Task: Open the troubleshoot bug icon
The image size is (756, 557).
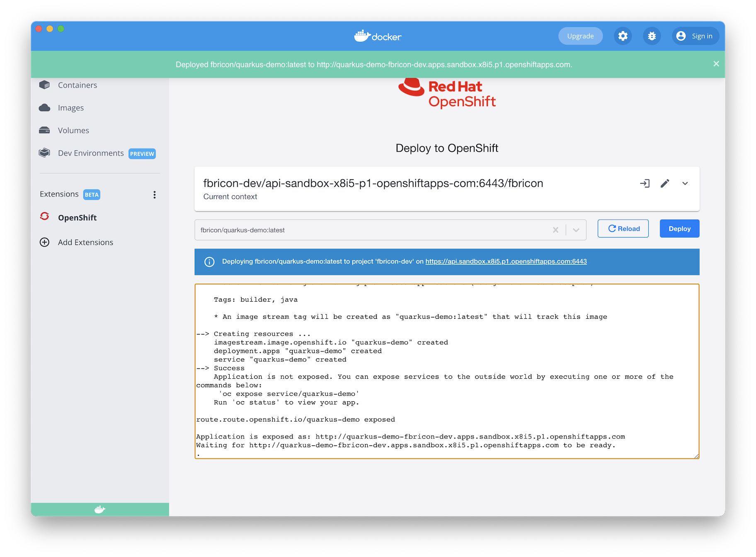Action: pyautogui.click(x=652, y=36)
